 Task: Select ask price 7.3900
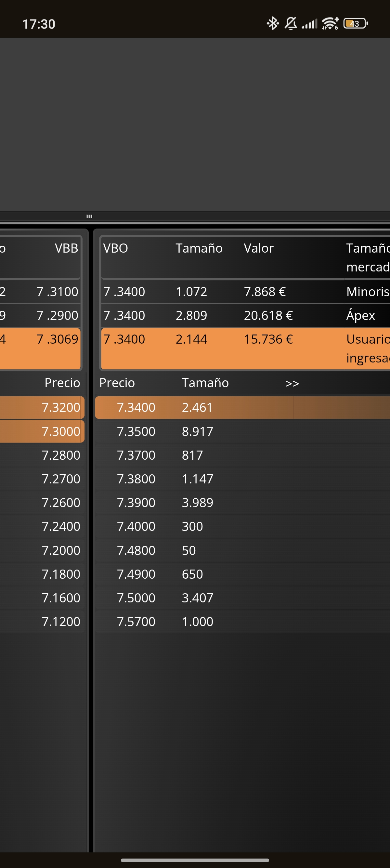(x=136, y=503)
